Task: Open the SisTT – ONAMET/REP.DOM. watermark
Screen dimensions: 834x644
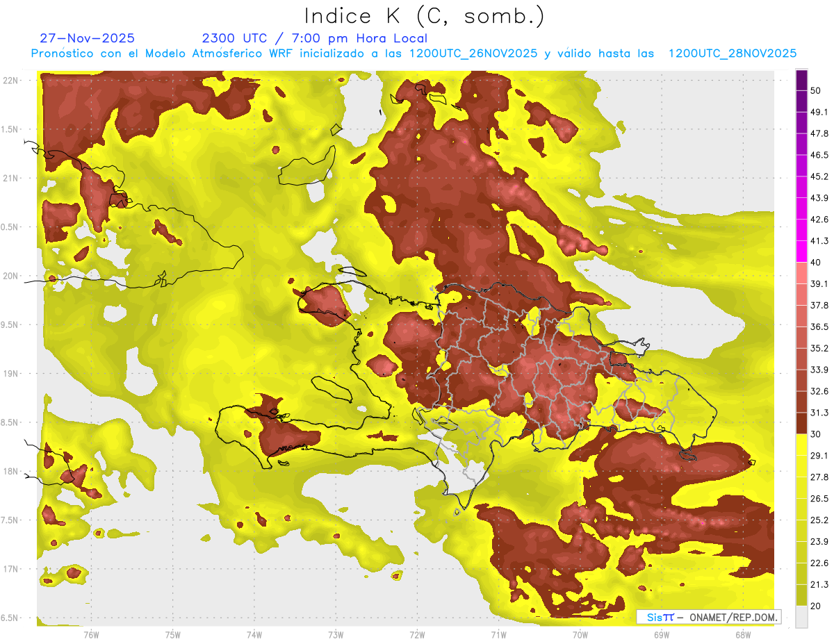Action: click(708, 617)
